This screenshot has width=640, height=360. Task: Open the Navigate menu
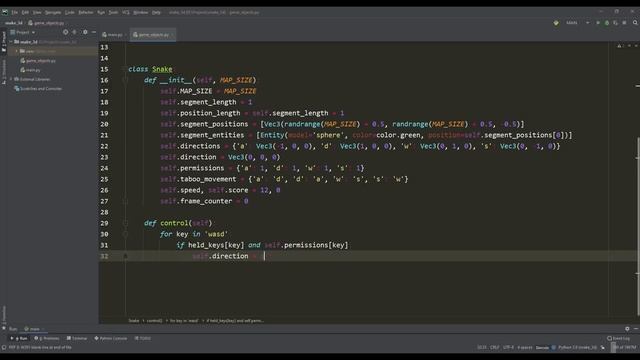coord(53,12)
